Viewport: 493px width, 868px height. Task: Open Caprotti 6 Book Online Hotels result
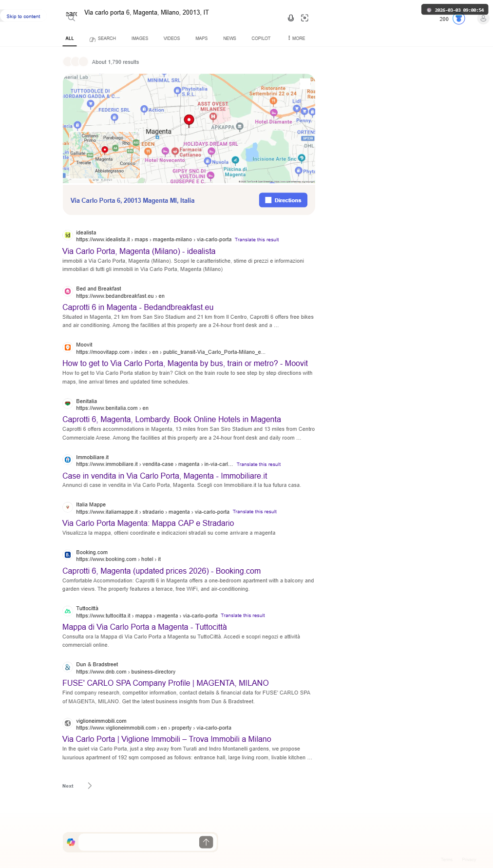(171, 420)
